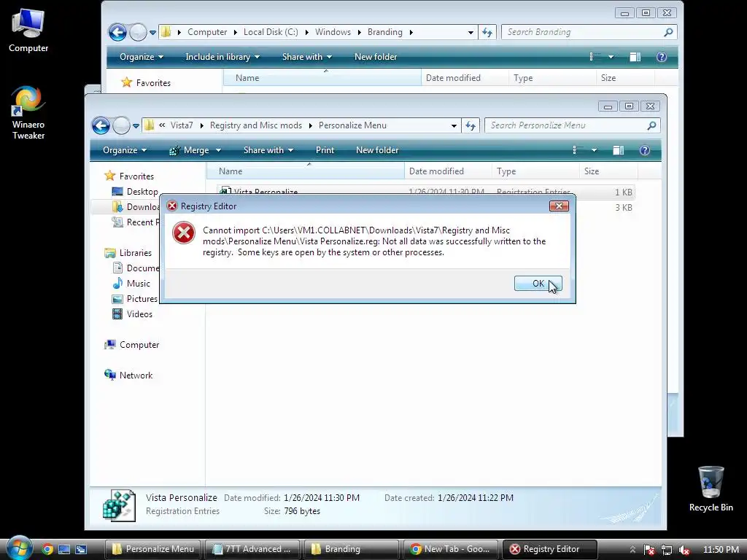Open view options dropdown in Personalize Menu window

click(x=594, y=150)
